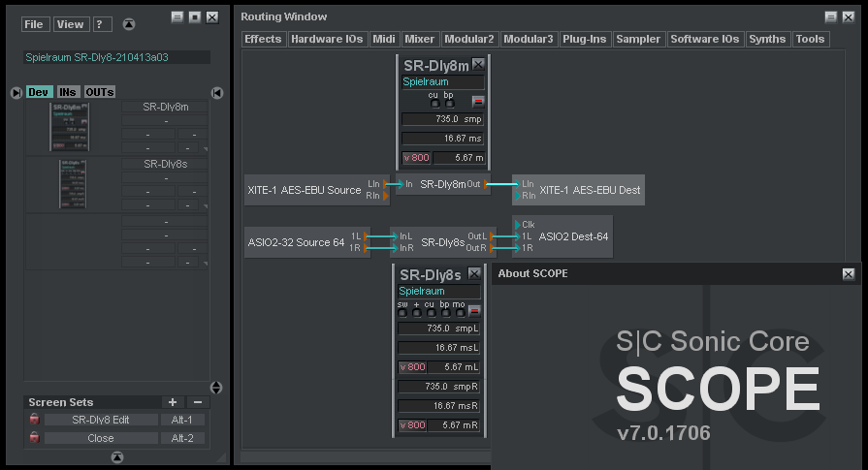Click the 5.67 m field on SR-Dly8m
The height and width of the screenshot is (470, 868).
(459, 158)
